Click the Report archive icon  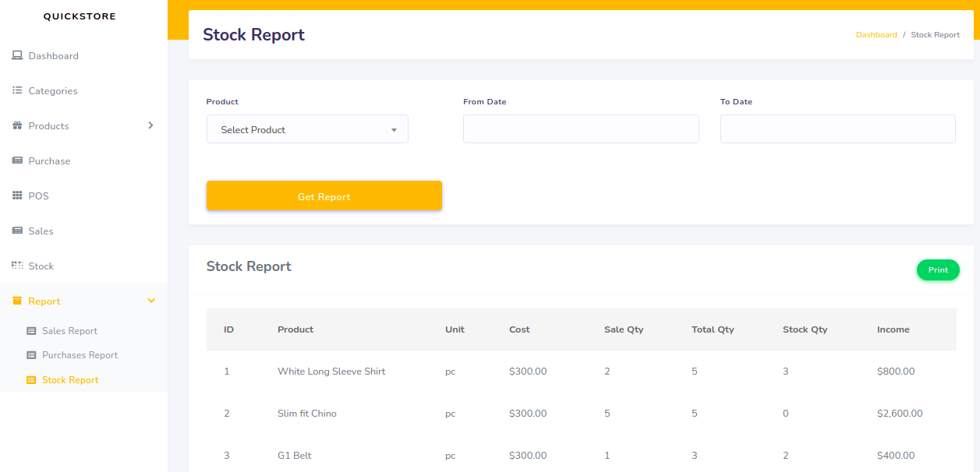point(17,301)
